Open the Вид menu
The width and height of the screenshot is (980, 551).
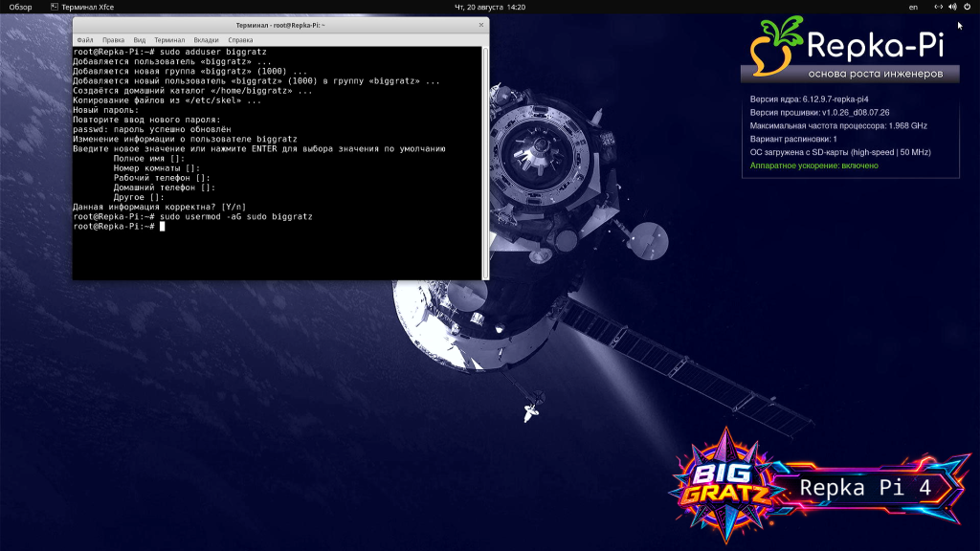pos(140,40)
